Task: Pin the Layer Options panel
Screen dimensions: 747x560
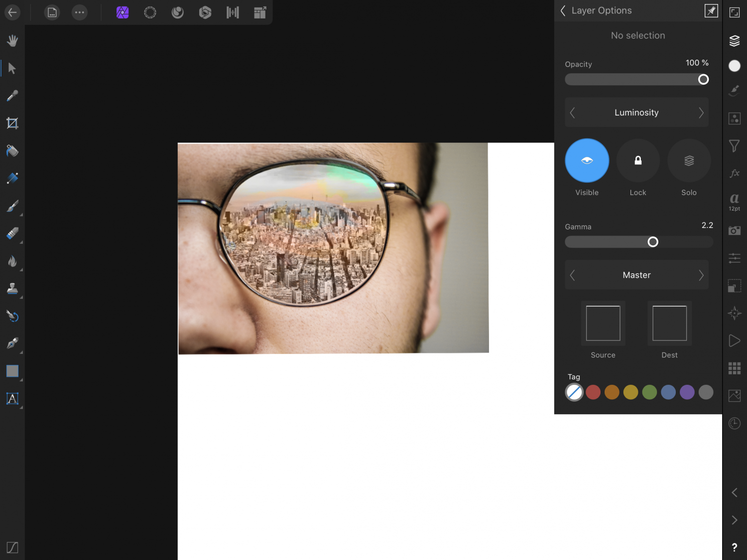Action: 711,10
